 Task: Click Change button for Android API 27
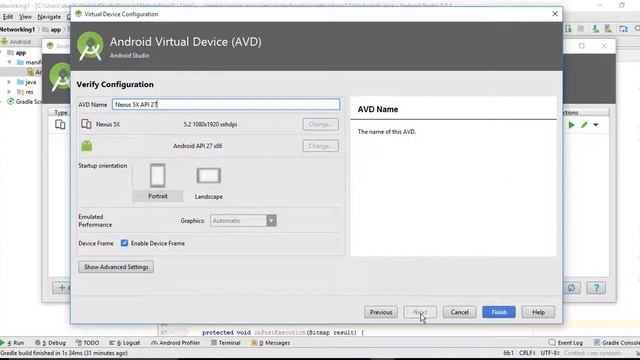point(320,146)
